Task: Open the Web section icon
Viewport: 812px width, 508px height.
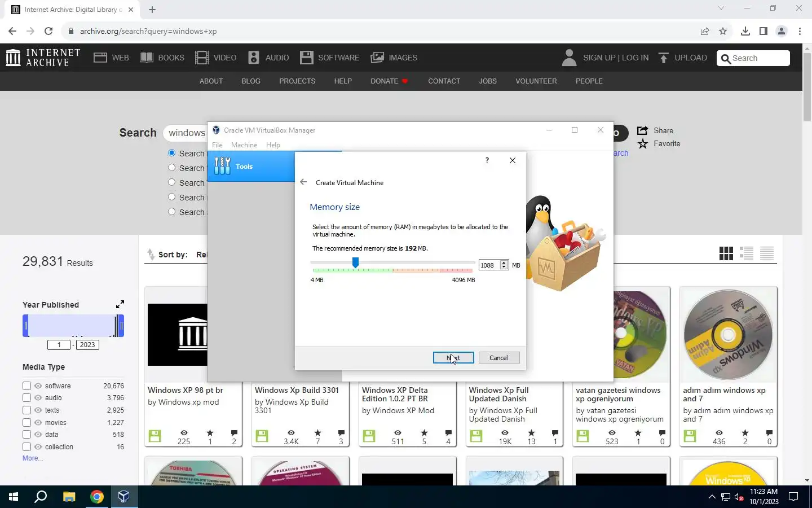Action: [x=100, y=58]
